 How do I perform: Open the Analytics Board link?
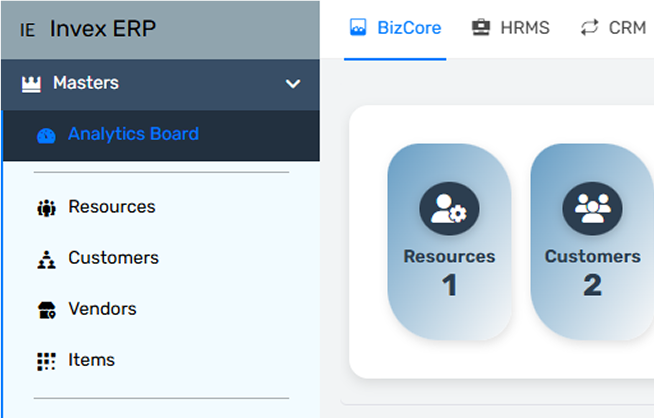pos(133,134)
